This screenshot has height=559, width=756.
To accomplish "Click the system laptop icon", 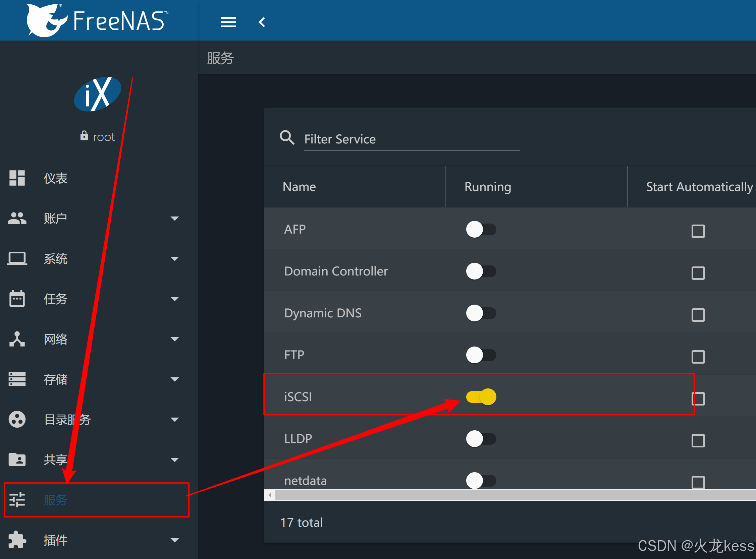I will [17, 258].
